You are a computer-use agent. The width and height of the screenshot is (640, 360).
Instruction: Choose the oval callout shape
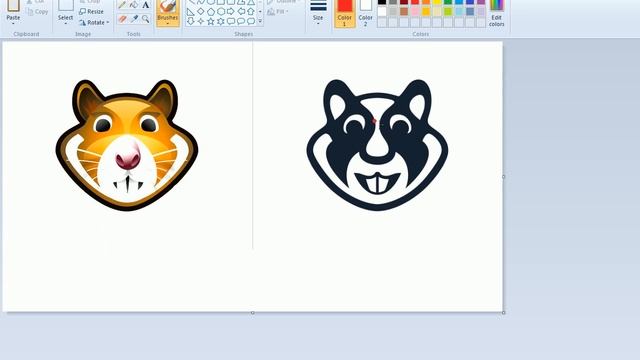241,21
